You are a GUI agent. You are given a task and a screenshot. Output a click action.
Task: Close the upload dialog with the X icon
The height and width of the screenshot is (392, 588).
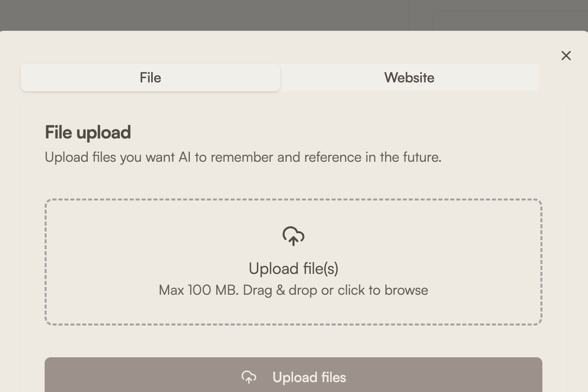566,56
